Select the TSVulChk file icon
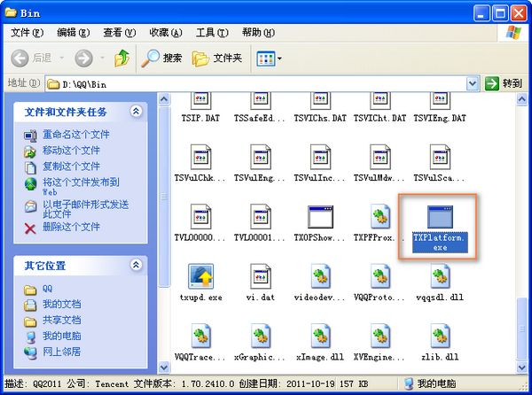532x395 pixels. tap(200, 157)
